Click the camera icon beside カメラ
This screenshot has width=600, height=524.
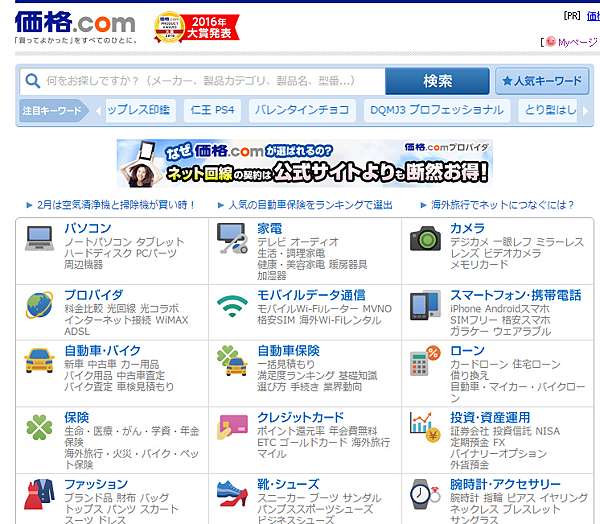pyautogui.click(x=425, y=238)
